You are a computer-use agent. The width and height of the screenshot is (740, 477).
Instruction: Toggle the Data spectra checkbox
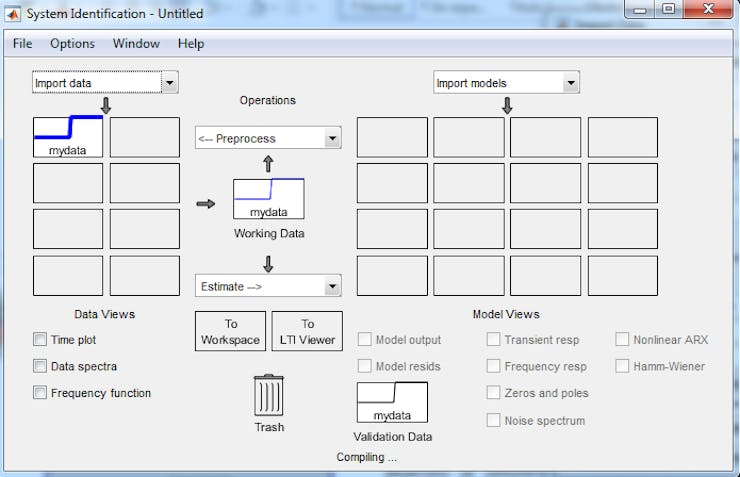click(x=40, y=366)
